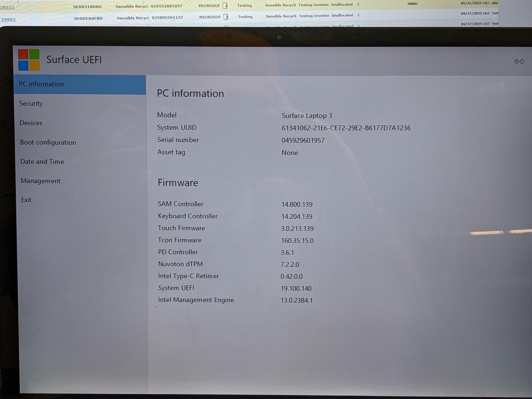
Task: Open Date and Time settings
Action: tap(42, 162)
